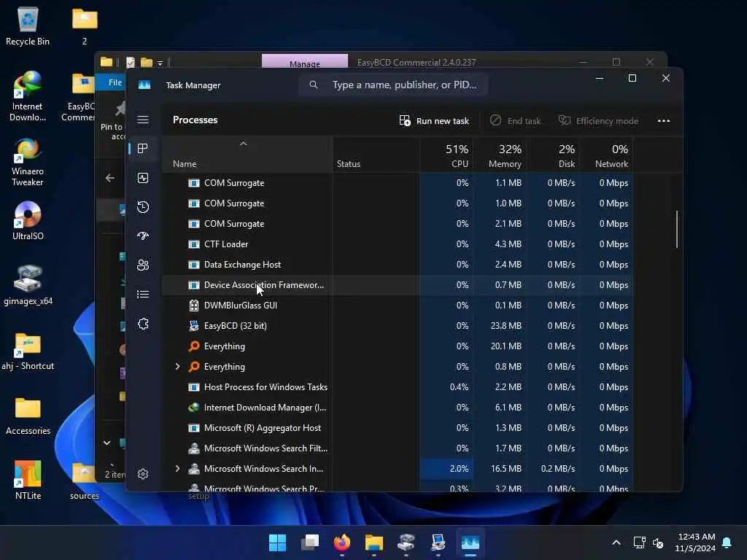Open the Performance page in Task Manager sidebar
Viewport: 747px width, 560px height.
coord(143,178)
